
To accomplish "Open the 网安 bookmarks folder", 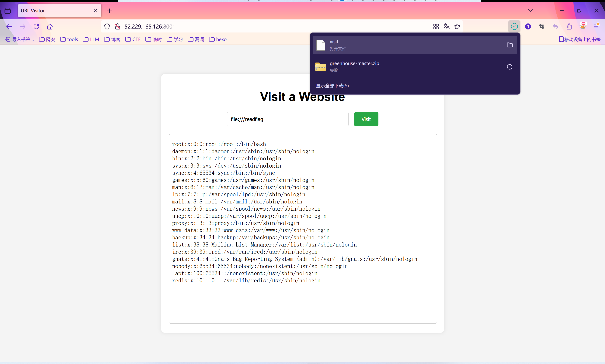I will (47, 39).
